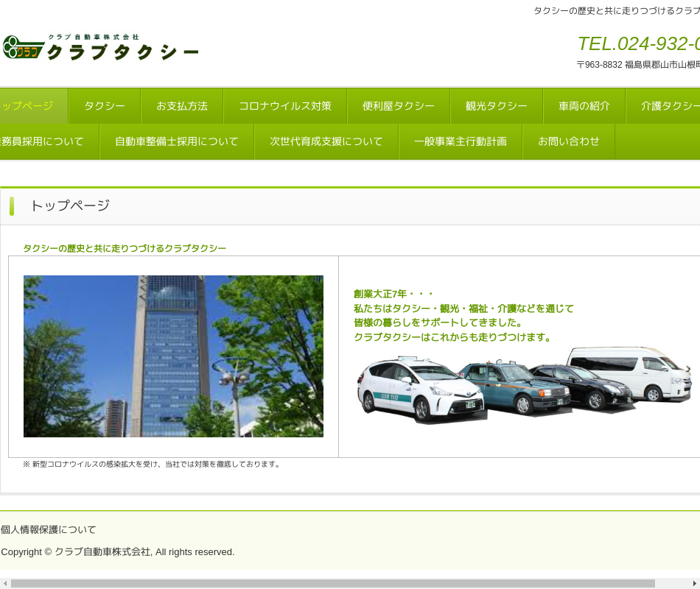View 車両の紹介 page

coord(584,106)
